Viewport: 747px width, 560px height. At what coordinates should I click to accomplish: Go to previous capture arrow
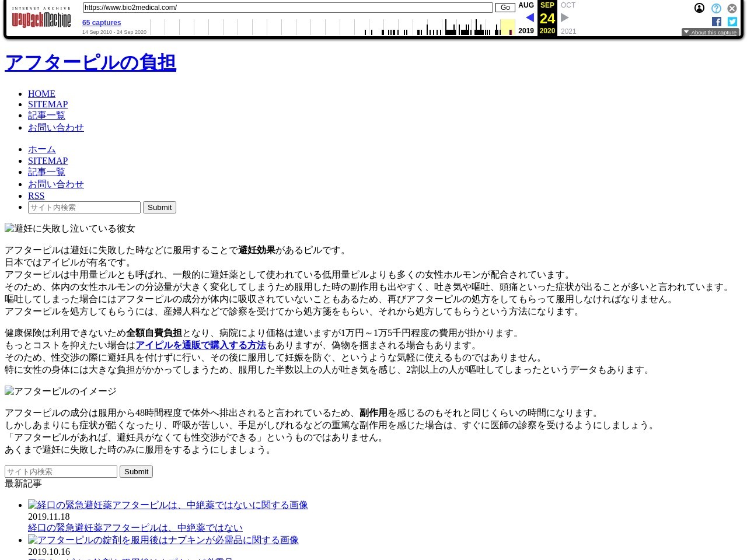point(530,17)
